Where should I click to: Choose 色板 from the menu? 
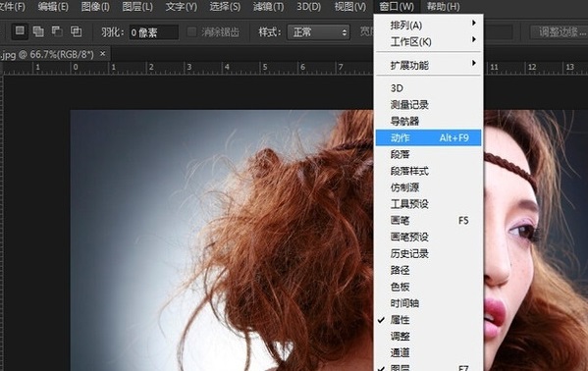tap(428, 287)
